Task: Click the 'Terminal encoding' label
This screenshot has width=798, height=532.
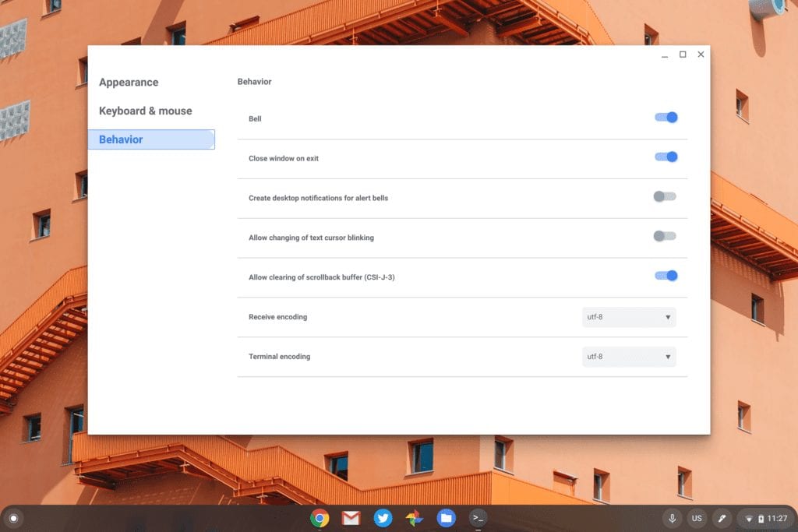Action: click(x=280, y=357)
